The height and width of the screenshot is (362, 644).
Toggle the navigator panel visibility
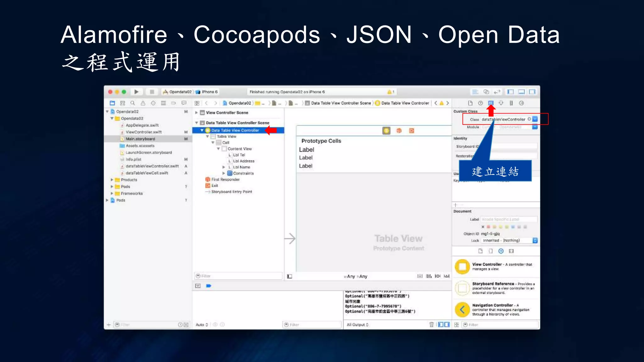click(511, 92)
